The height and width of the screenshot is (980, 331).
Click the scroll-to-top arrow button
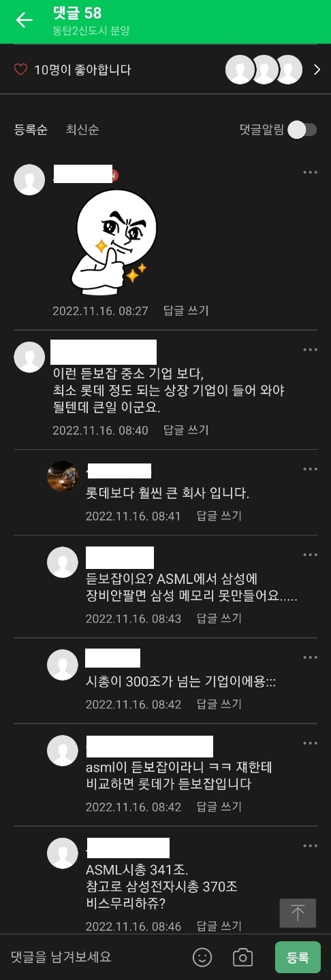click(298, 913)
